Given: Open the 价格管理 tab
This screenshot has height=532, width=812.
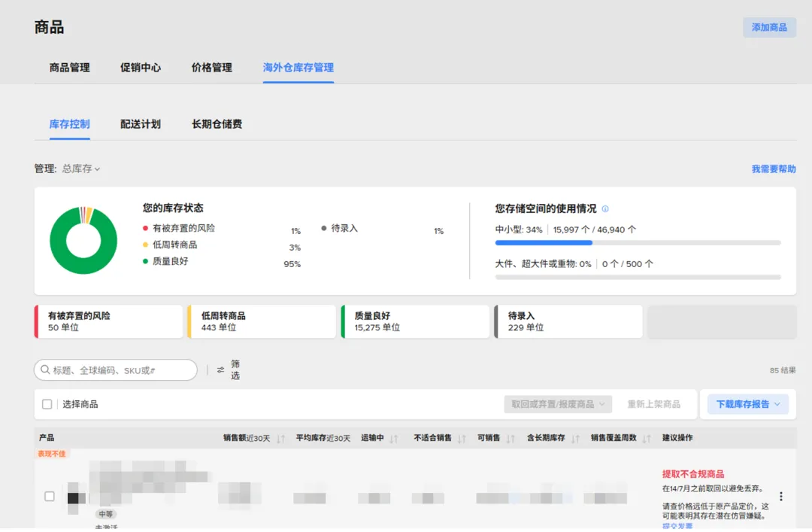Looking at the screenshot, I should pyautogui.click(x=212, y=68).
